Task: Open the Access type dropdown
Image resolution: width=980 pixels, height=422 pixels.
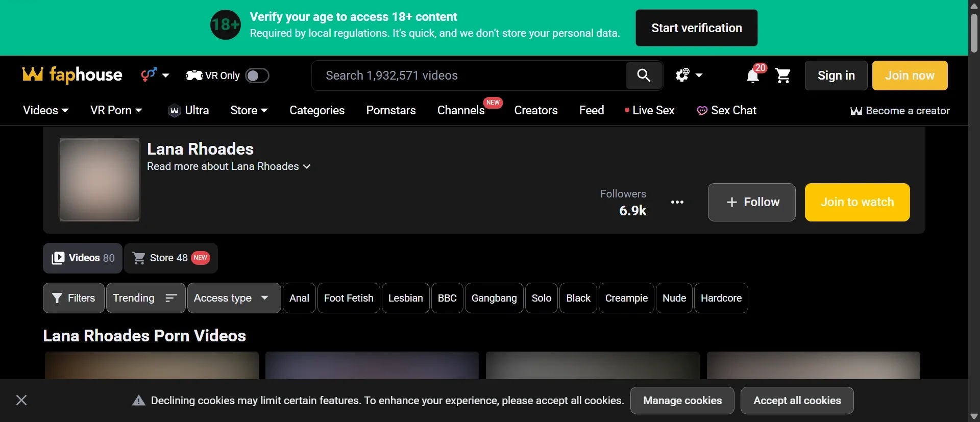Action: [x=234, y=298]
